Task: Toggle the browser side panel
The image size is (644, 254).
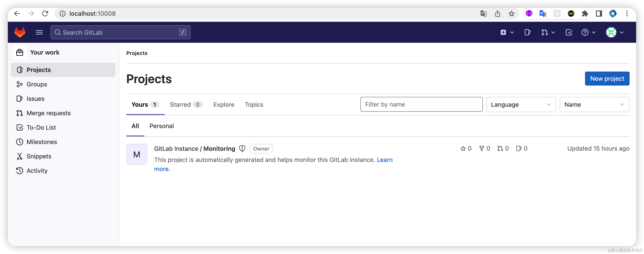Action: coord(599,14)
